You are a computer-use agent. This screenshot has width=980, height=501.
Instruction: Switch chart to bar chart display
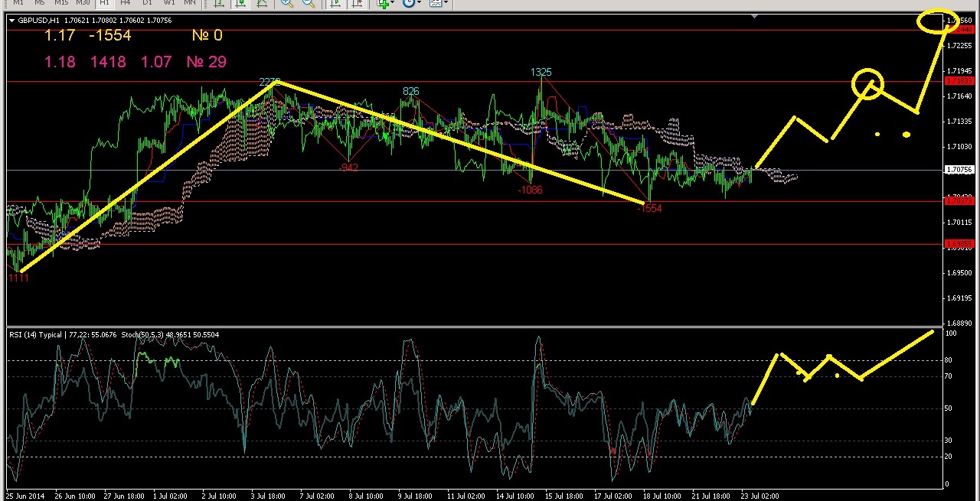[219, 3]
